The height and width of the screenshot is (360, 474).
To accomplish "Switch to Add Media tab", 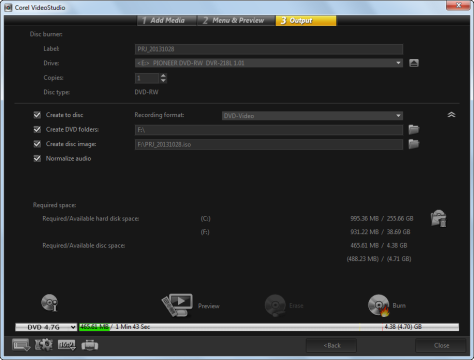I will 167,20.
